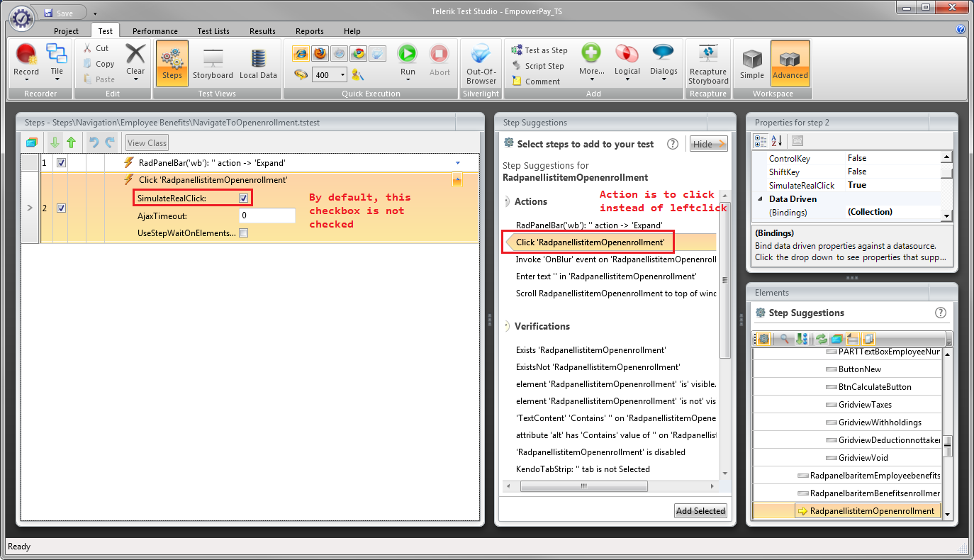Open the More... steps dropdown
This screenshot has height=560, width=974.
(x=591, y=79)
